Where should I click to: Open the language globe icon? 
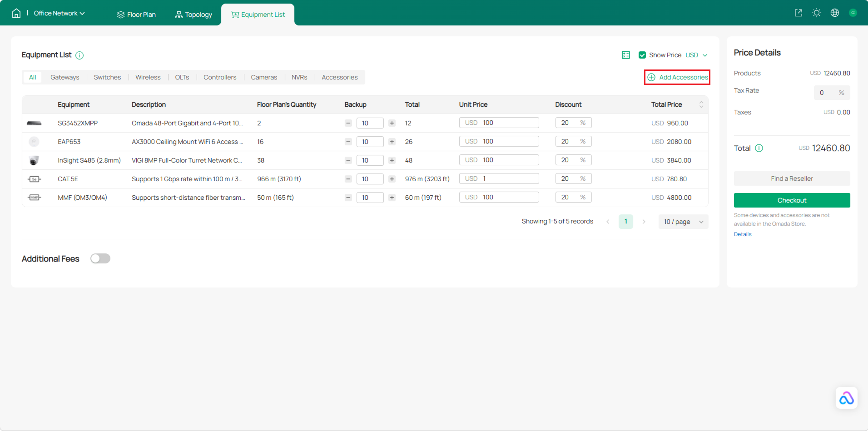pos(835,13)
